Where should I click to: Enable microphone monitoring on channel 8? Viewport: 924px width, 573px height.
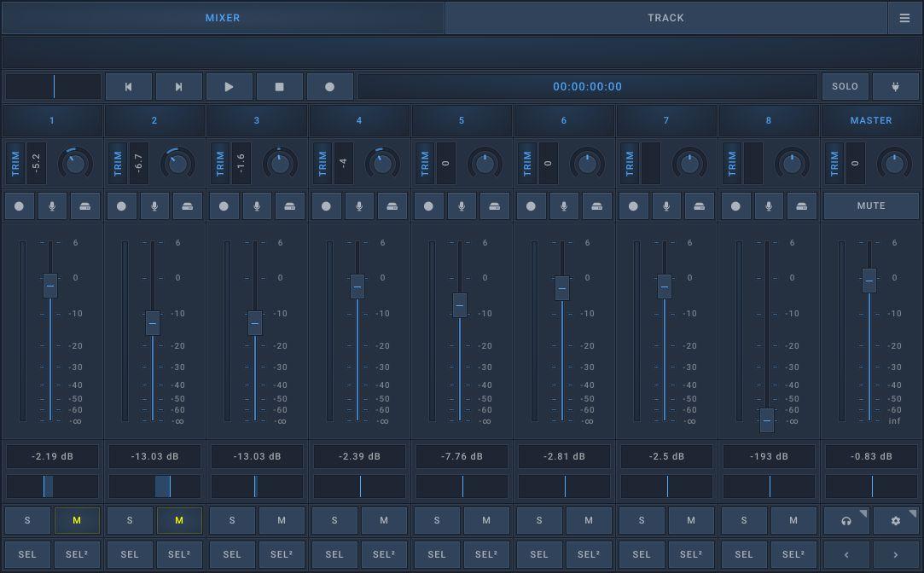(769, 206)
